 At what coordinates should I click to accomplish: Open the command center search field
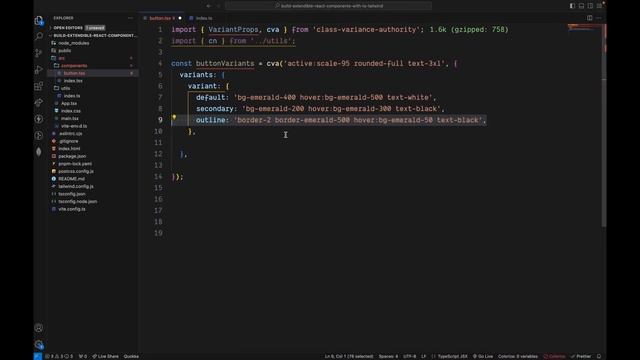tap(329, 6)
